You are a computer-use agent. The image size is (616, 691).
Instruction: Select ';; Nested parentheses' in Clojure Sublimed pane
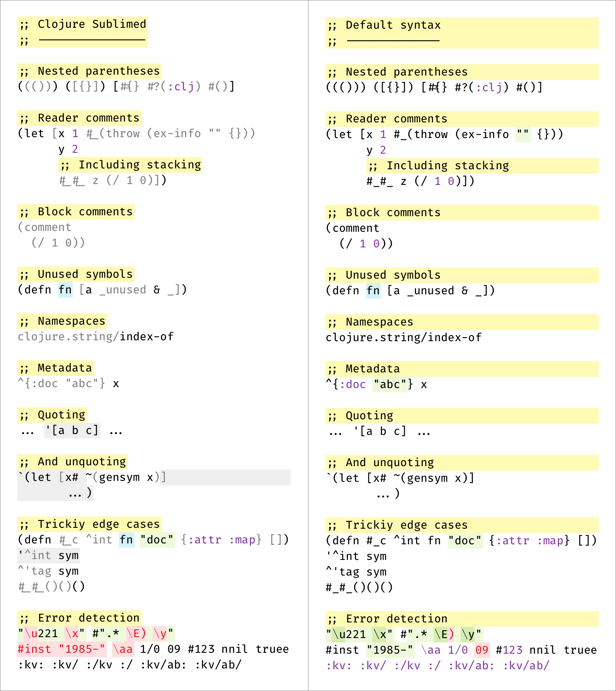coord(89,71)
